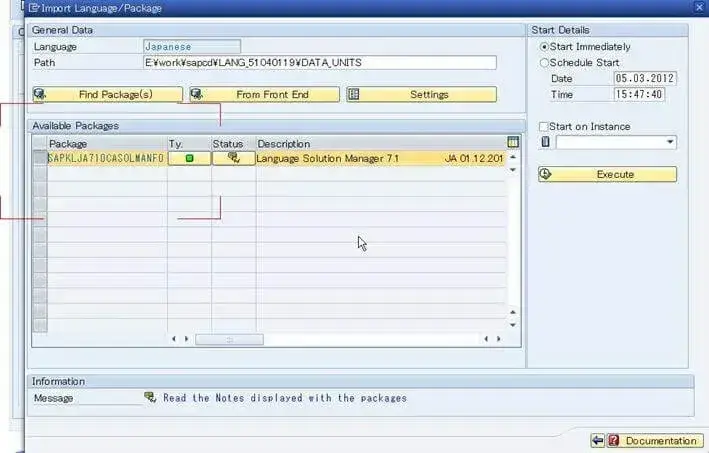Click the down scroll arrow below top arrow
This screenshot has height=453, width=709.
coord(513,170)
